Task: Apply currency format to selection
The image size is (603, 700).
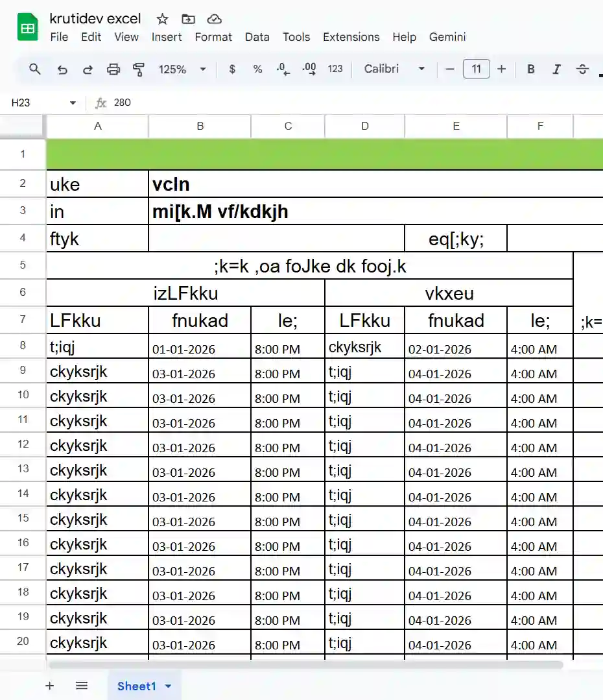Action: (x=231, y=69)
